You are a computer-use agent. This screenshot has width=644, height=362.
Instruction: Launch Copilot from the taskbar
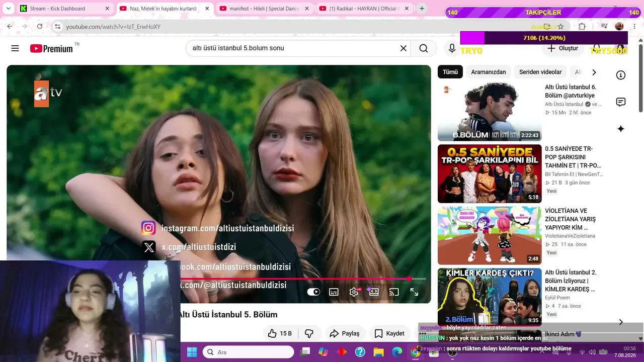pos(324,352)
